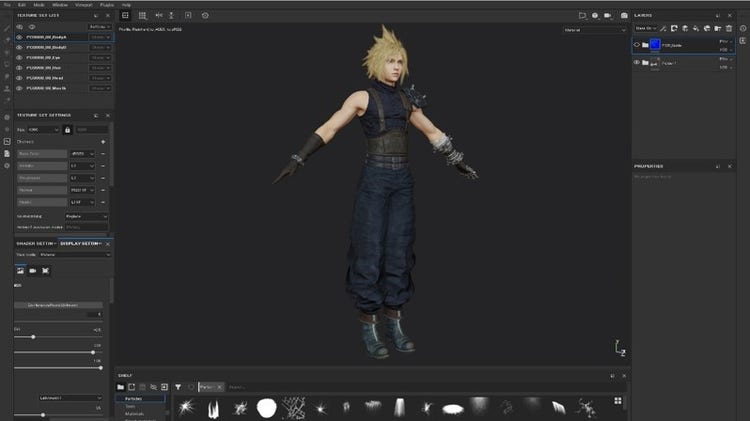Hide the second layer folder with its eye icon
The image size is (750, 421).
click(x=637, y=62)
